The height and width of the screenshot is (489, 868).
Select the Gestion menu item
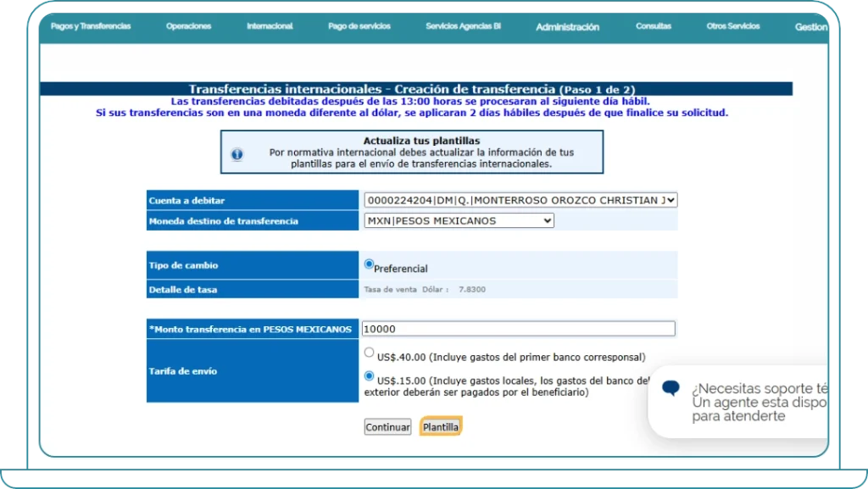(811, 26)
